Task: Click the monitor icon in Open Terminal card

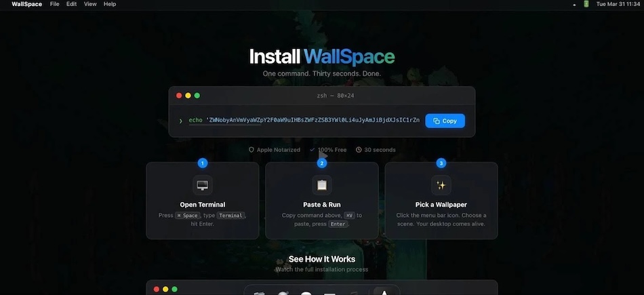Action: click(202, 185)
